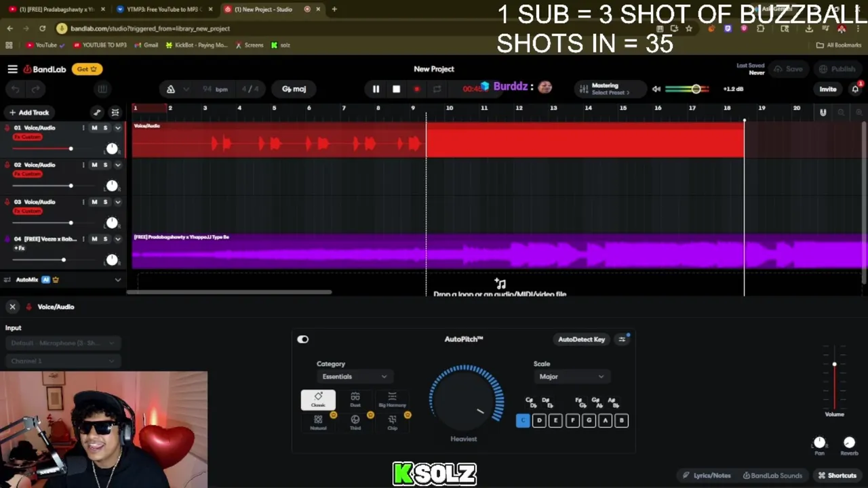Viewport: 868px width, 488px height.
Task: Click AutoDetect Key
Action: (581, 339)
